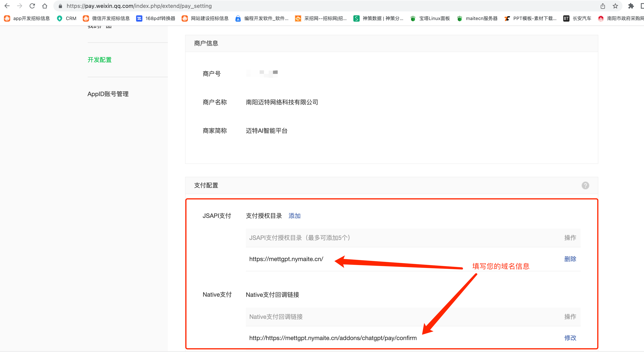Go back to the previous page
This screenshot has height=354, width=644.
click(7, 6)
